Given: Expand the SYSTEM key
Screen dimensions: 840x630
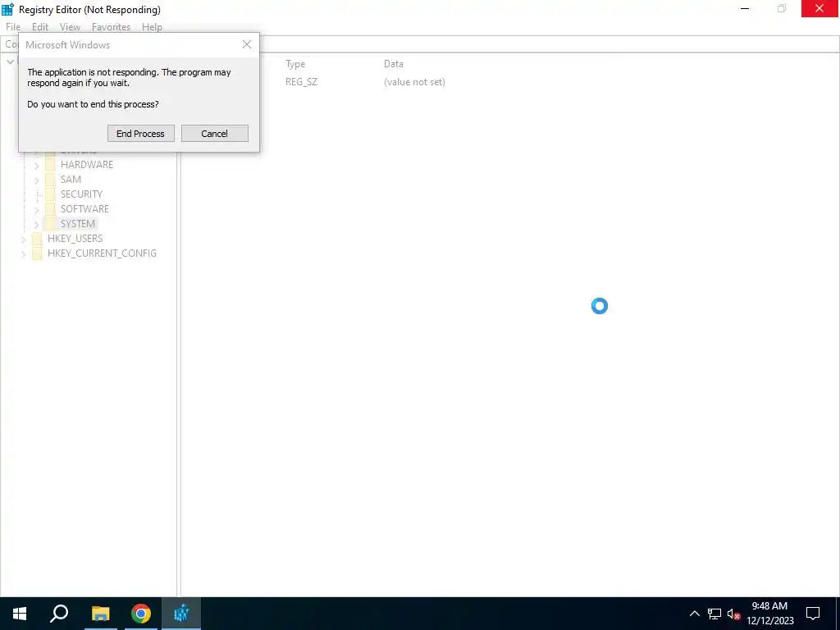Looking at the screenshot, I should point(36,225).
